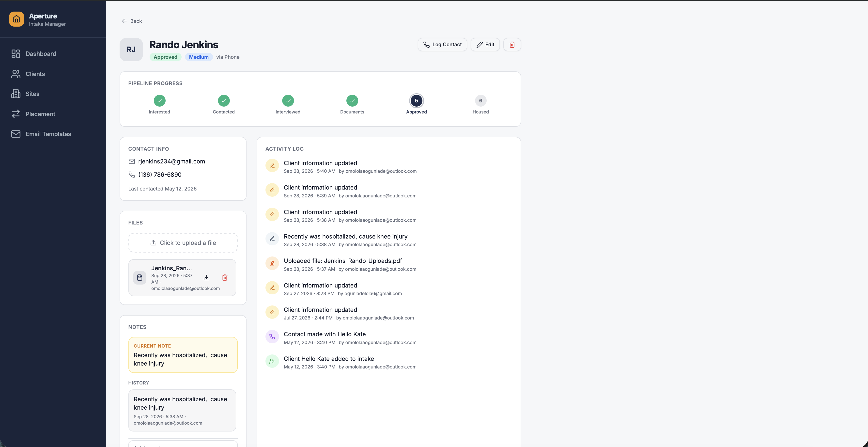This screenshot has width=868, height=447.
Task: Click the email envelope icon in Contact Info
Action: [132, 161]
